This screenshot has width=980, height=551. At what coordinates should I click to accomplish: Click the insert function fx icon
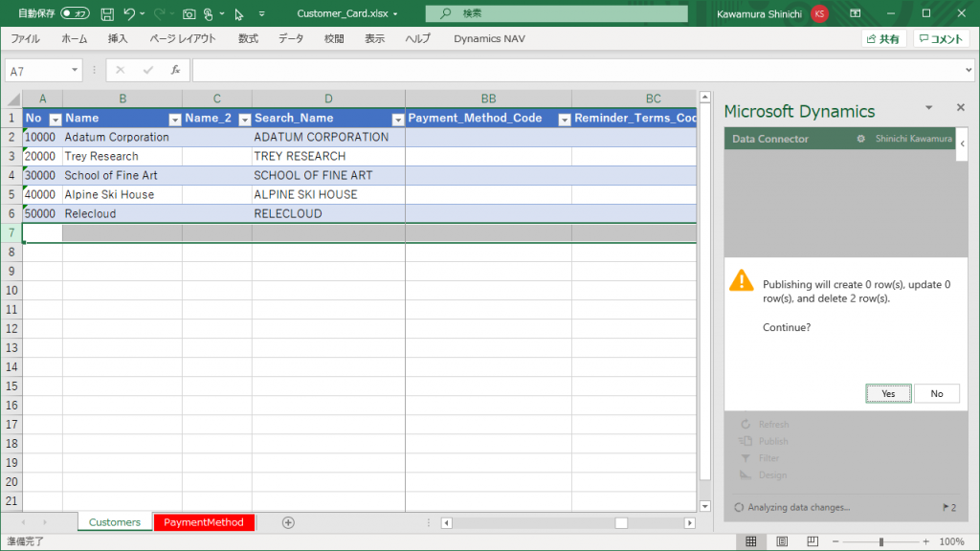(176, 71)
